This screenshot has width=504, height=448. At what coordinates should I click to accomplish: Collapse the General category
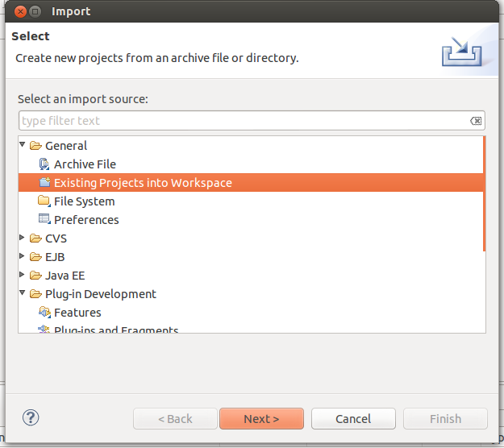click(23, 146)
